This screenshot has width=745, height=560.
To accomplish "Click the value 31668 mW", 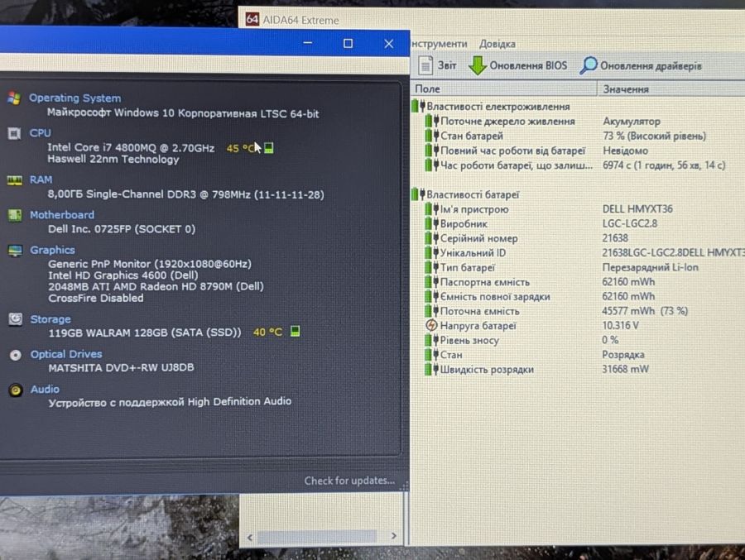I will coord(625,369).
